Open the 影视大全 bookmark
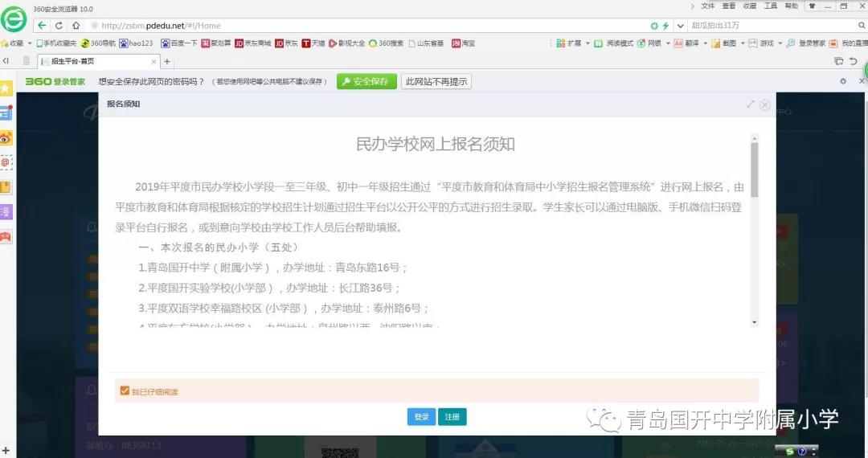This screenshot has width=868, height=458. tap(346, 43)
